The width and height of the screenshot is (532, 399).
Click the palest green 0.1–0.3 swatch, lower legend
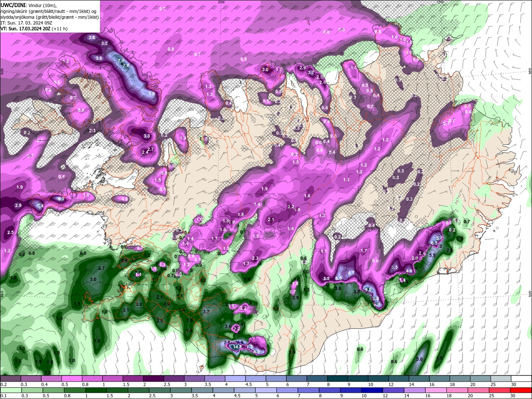tap(10, 390)
